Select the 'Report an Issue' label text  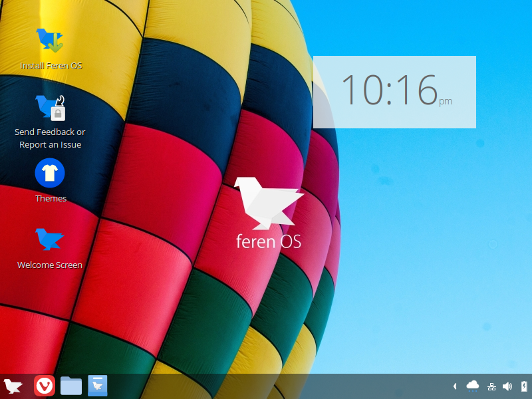[51, 145]
